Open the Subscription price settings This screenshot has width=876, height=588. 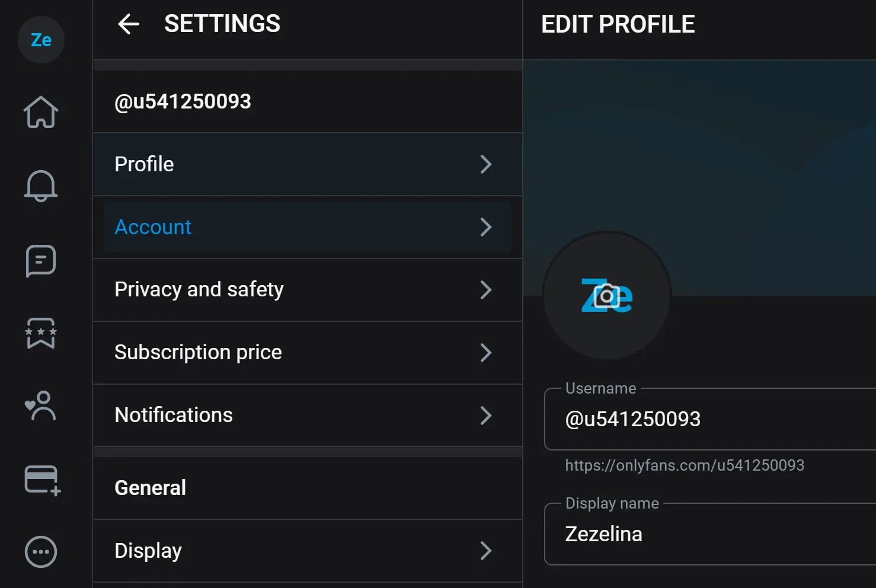pos(307,352)
